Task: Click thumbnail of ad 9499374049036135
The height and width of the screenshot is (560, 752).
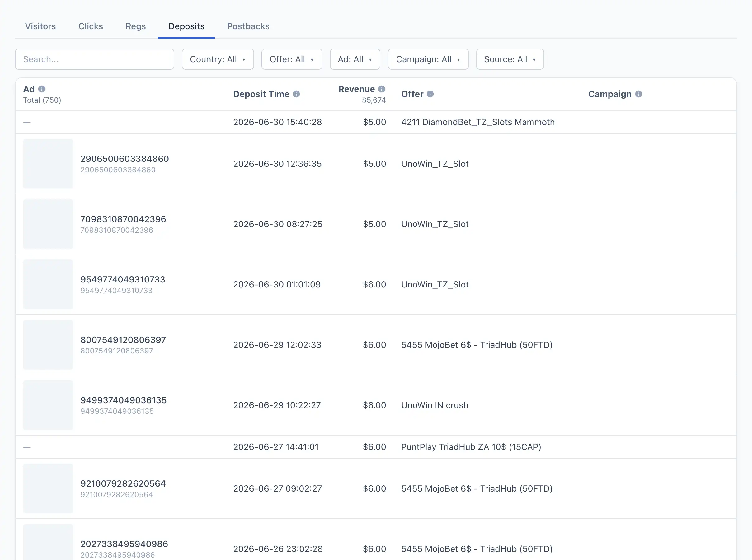Action: (x=48, y=405)
